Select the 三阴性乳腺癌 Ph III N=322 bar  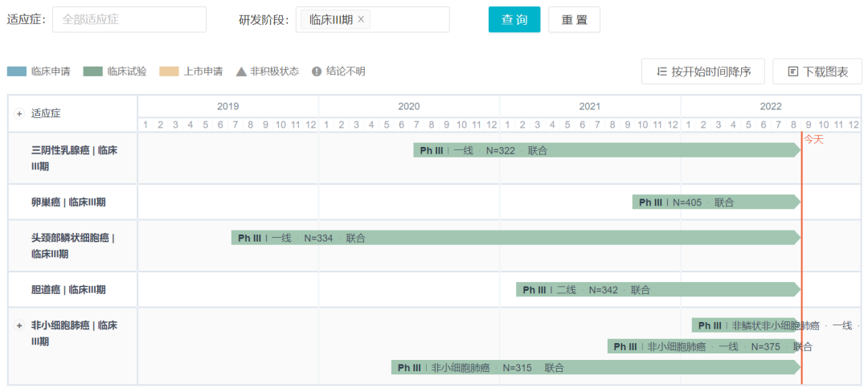[x=603, y=150]
